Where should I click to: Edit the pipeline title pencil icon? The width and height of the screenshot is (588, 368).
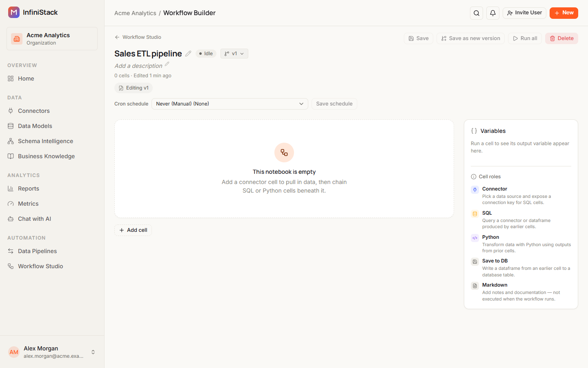click(x=188, y=54)
